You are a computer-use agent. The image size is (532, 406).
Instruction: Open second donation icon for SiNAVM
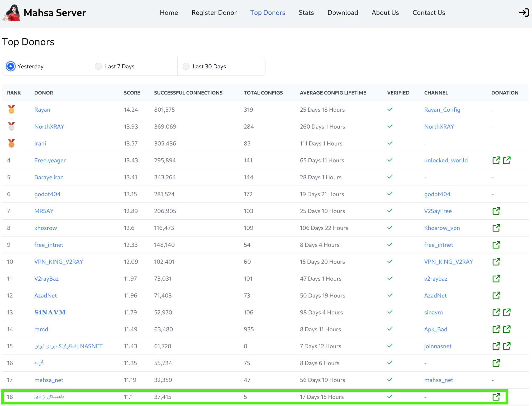coord(507,312)
